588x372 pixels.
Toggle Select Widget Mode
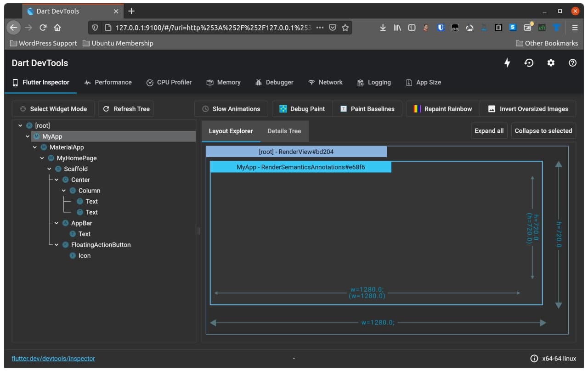click(53, 109)
